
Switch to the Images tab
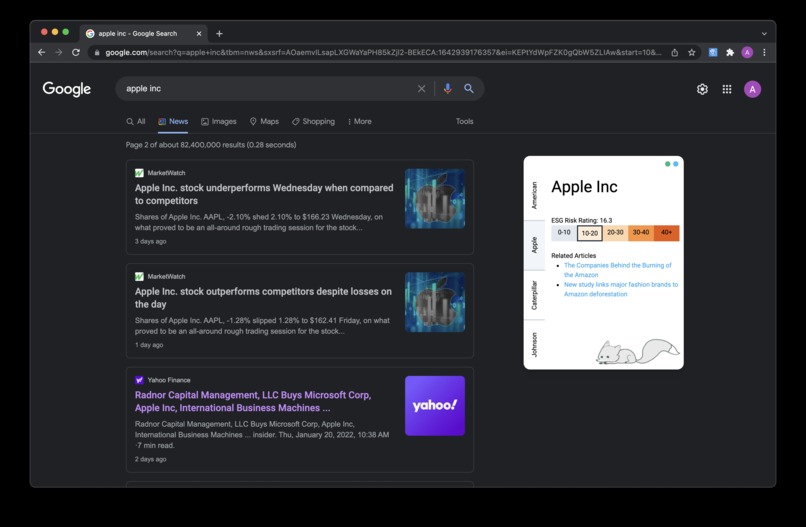[x=219, y=121]
